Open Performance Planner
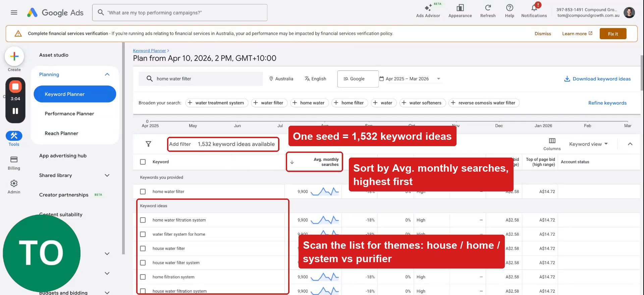644x295 pixels. point(69,114)
